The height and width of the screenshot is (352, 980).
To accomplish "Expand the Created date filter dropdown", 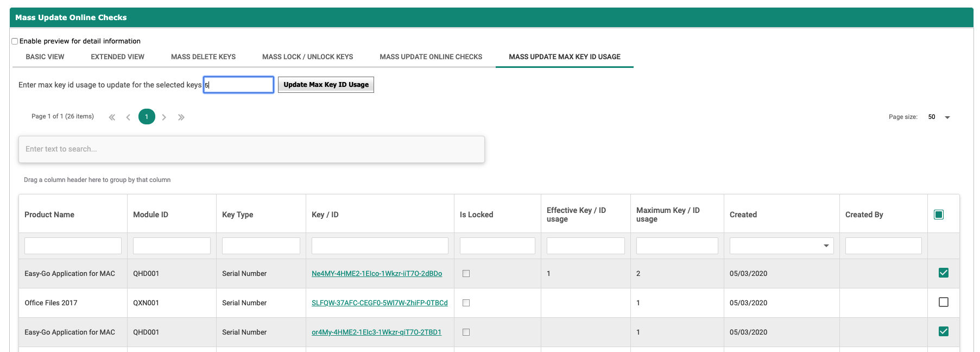I will pos(826,246).
